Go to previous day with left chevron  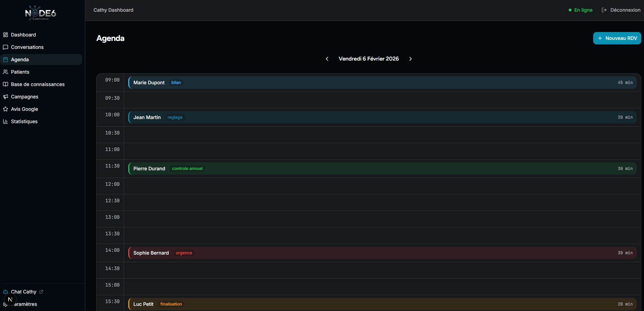click(x=327, y=59)
